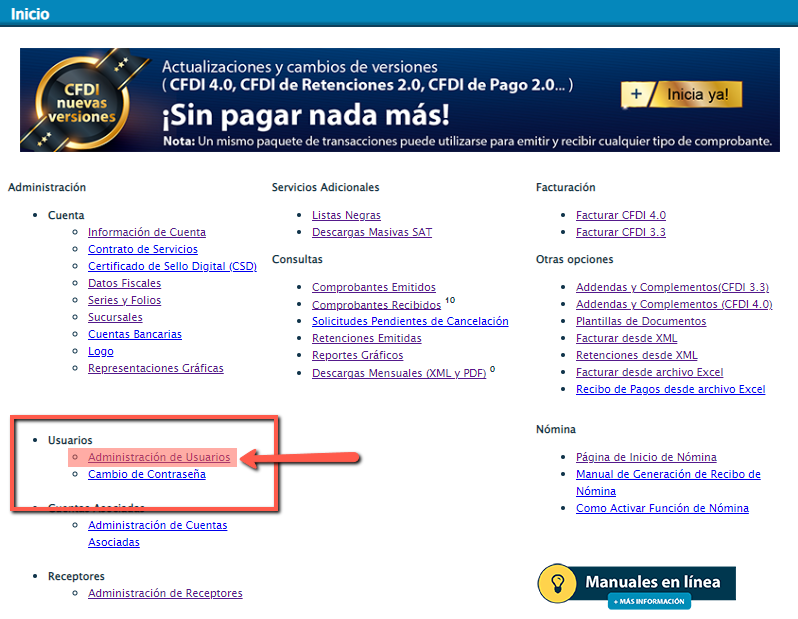Open Facturar desde archivo Excel

[x=649, y=372]
